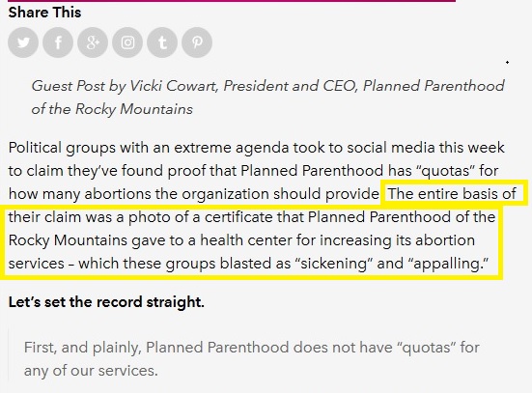This screenshot has height=393, width=532.
Task: Open the Instagram share icon
Action: coord(127,42)
